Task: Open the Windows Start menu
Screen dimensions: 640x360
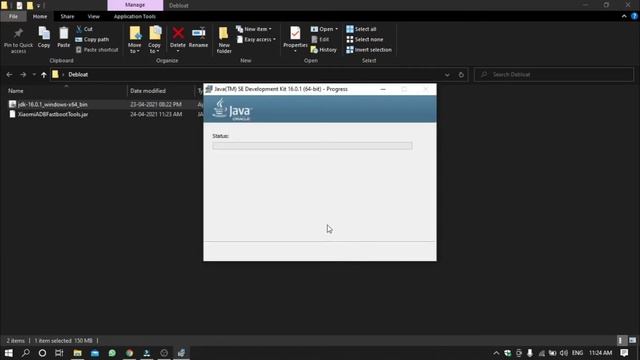Action: 8,353
